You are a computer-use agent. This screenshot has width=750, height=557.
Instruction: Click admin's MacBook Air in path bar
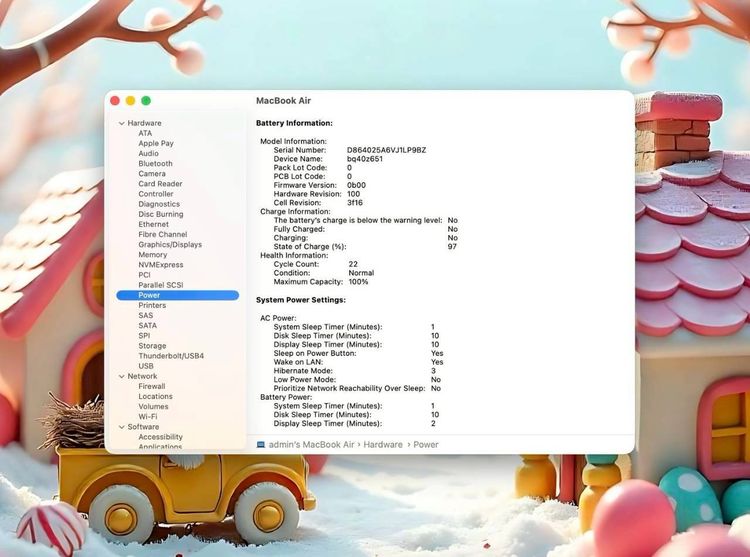point(311,445)
